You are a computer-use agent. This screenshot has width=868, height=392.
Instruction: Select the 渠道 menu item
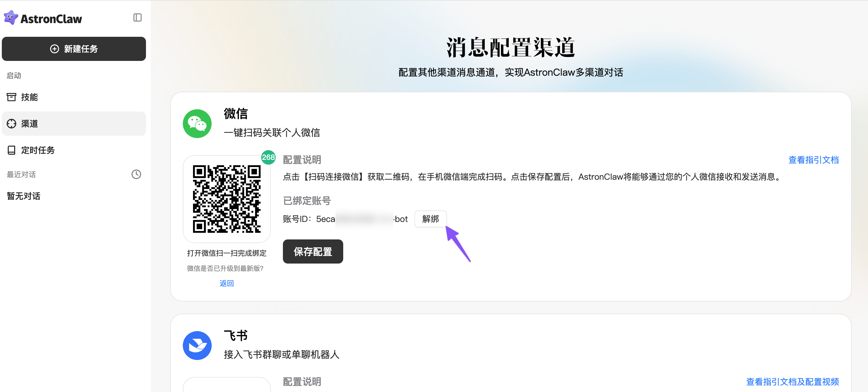tap(74, 124)
